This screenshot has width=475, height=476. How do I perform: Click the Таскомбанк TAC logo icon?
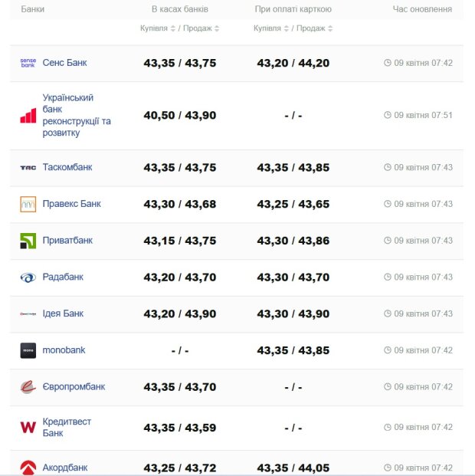click(28, 167)
